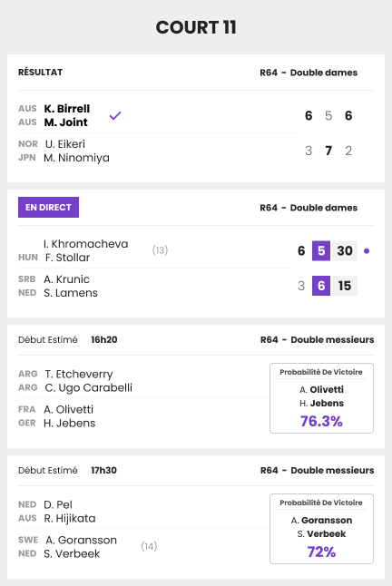Viewport: 392px width, 586px height.
Task: Select M. Ninomiya player name
Action: pos(76,158)
